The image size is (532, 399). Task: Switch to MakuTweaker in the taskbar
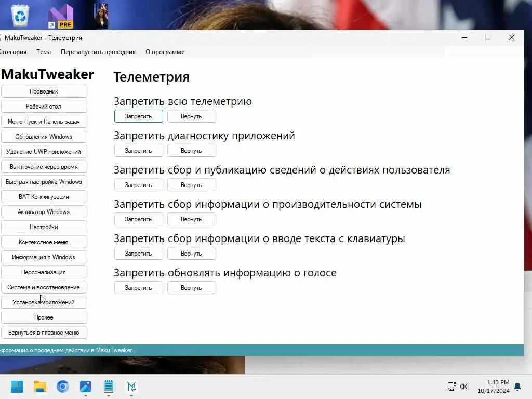tap(131, 387)
